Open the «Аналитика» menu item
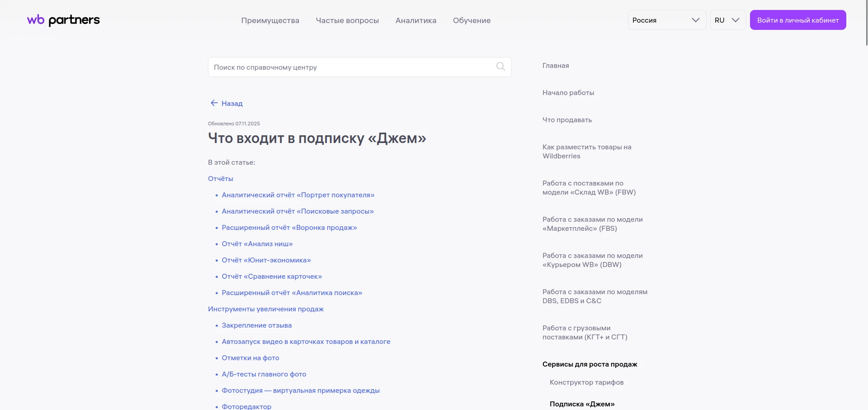The height and width of the screenshot is (410, 868). tap(415, 20)
